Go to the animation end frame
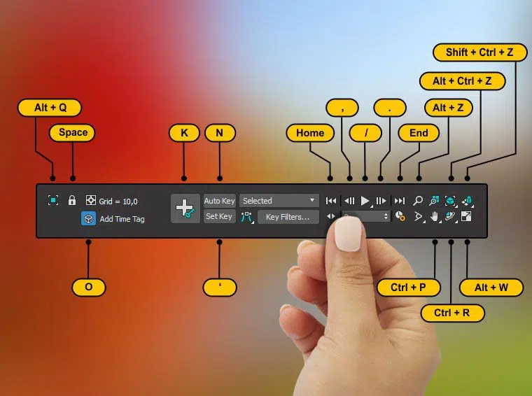 pos(399,201)
